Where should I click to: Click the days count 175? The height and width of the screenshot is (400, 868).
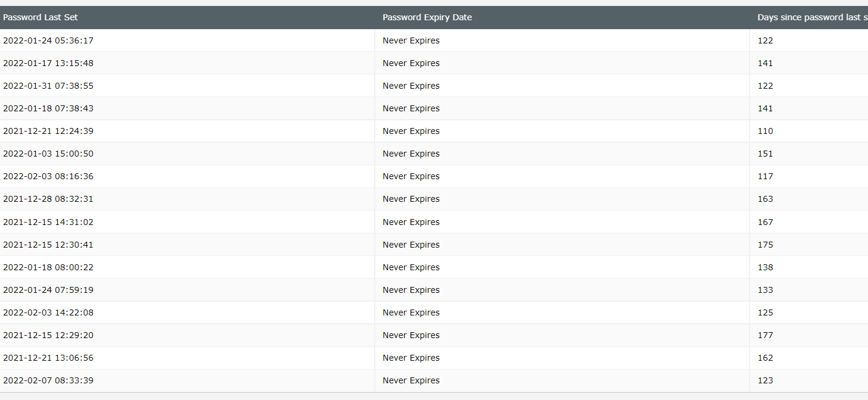765,245
